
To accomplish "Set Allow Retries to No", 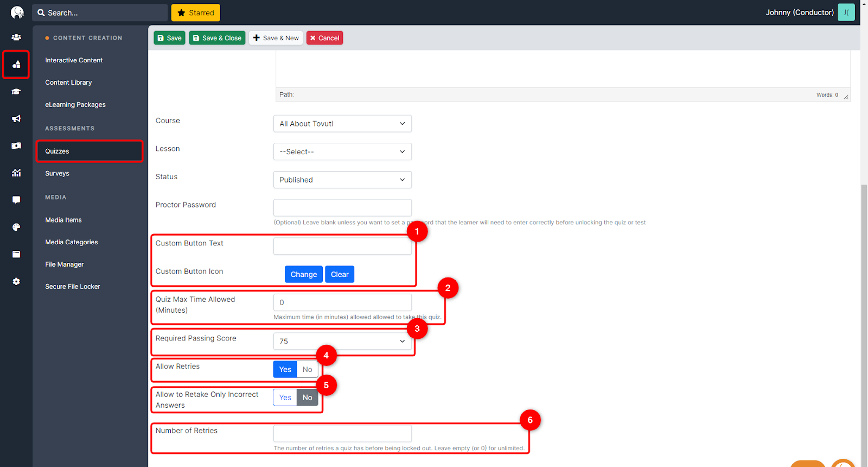I will (308, 369).
